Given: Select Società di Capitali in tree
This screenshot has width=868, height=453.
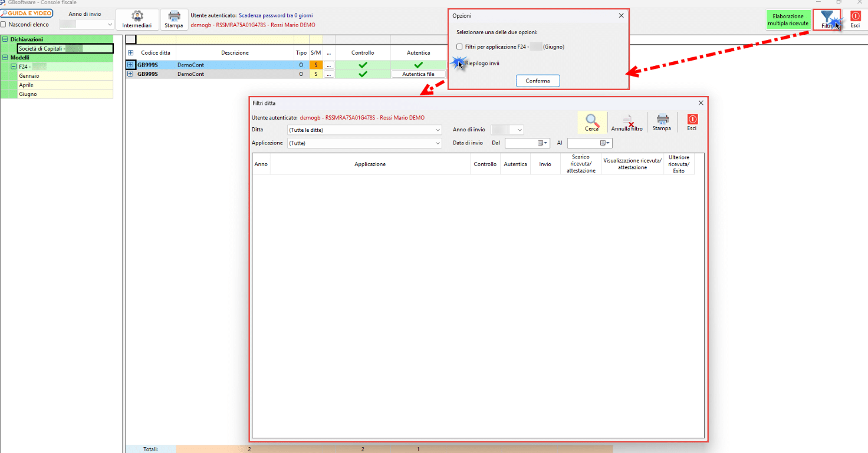Looking at the screenshot, I should 65,49.
